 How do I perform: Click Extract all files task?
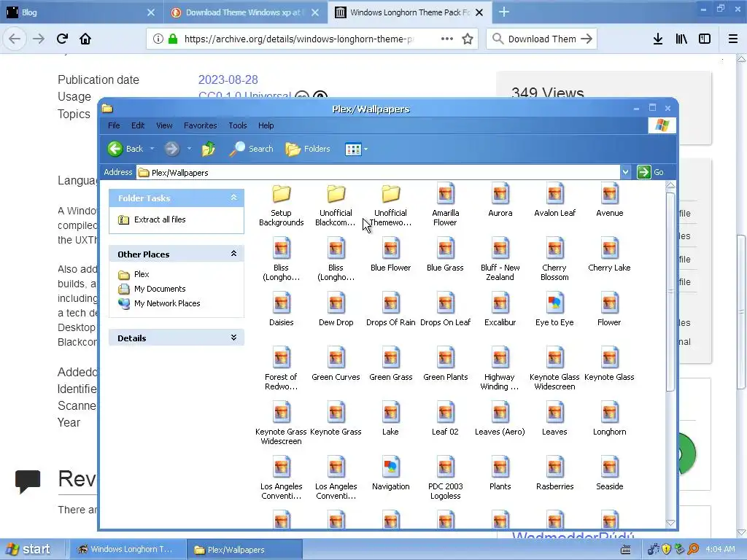(x=152, y=219)
